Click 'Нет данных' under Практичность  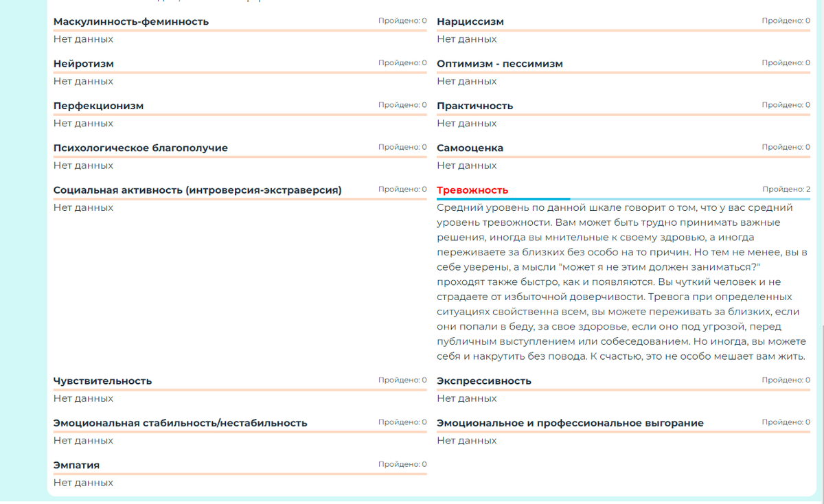click(467, 124)
